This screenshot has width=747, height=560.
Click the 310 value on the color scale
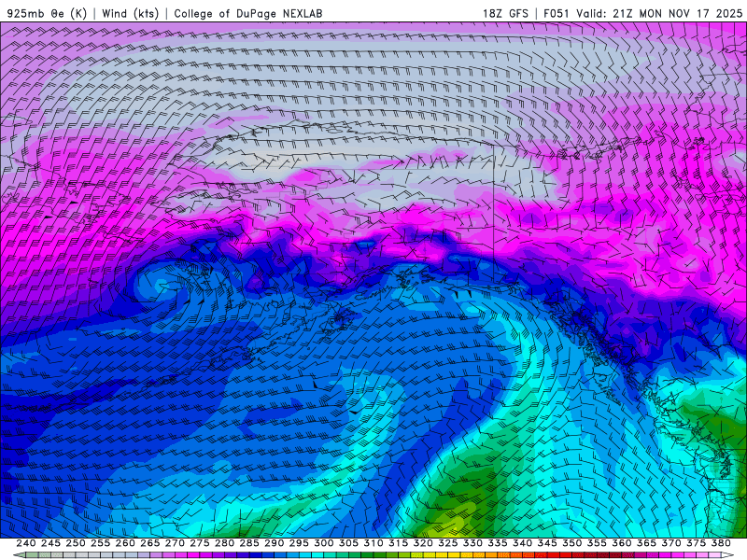click(373, 543)
